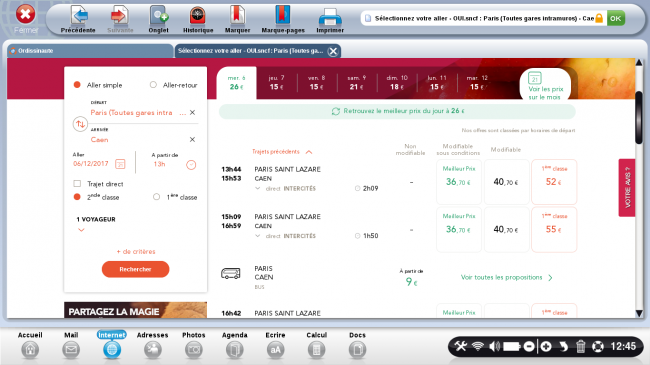Check the Trajet direct checkbox
Viewport: 650px width, 365px height.
pos(77,183)
